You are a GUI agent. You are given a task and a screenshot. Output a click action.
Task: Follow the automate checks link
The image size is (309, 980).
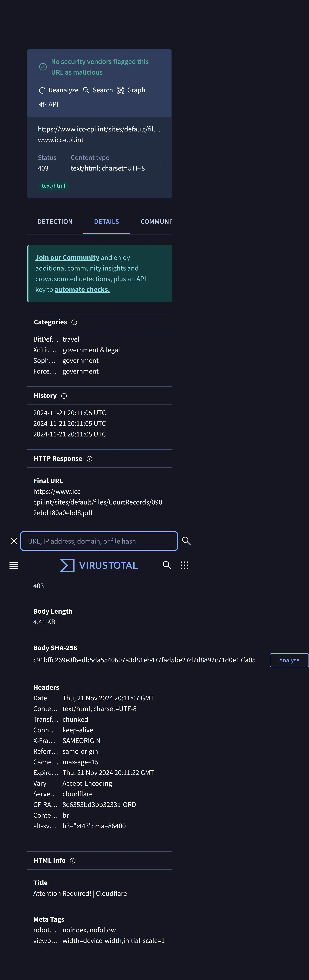[82, 289]
